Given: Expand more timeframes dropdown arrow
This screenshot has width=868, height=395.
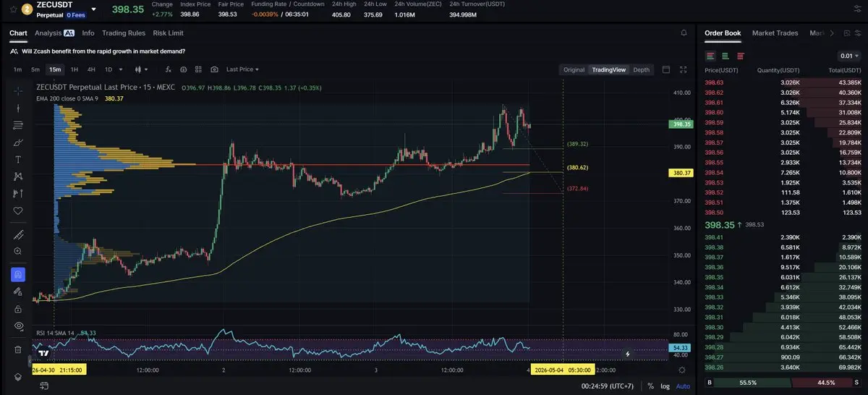Looking at the screenshot, I should tap(121, 69).
